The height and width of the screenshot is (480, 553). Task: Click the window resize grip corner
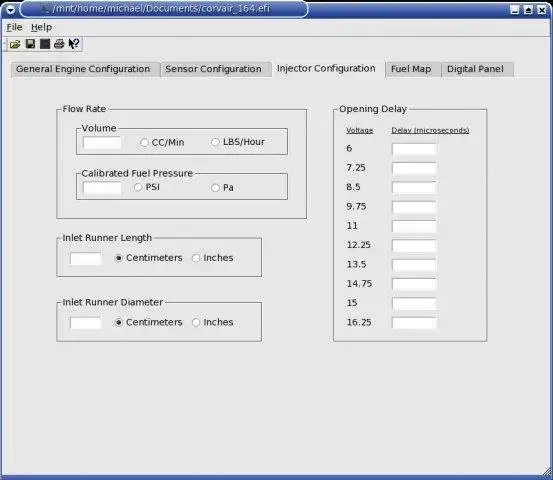point(547,471)
